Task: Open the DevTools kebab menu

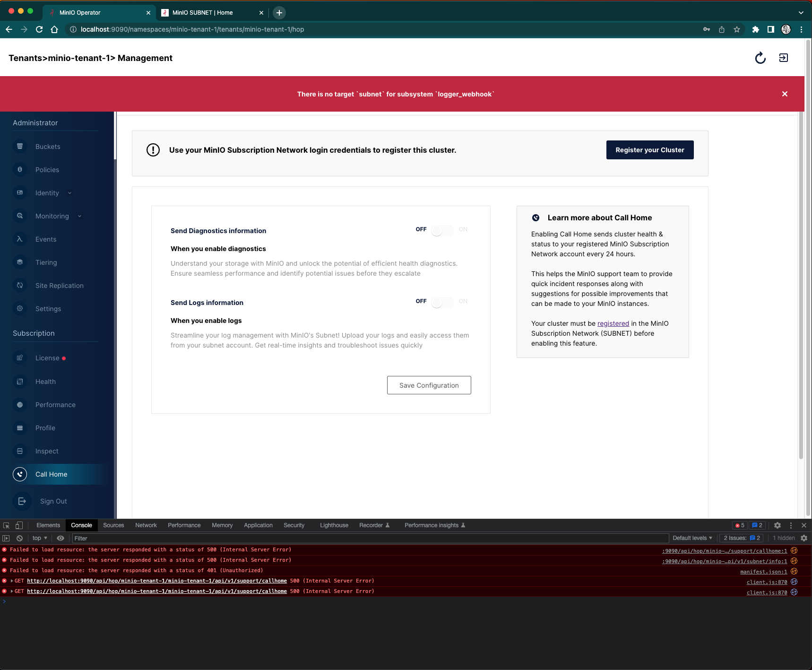Action: 791,525
